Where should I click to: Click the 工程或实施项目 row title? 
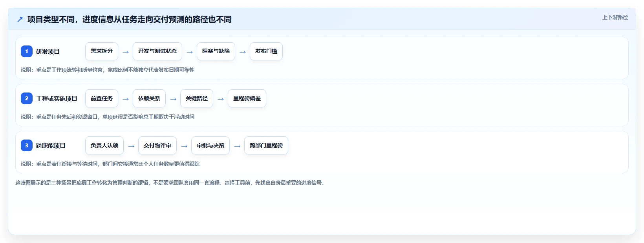pyautogui.click(x=57, y=98)
